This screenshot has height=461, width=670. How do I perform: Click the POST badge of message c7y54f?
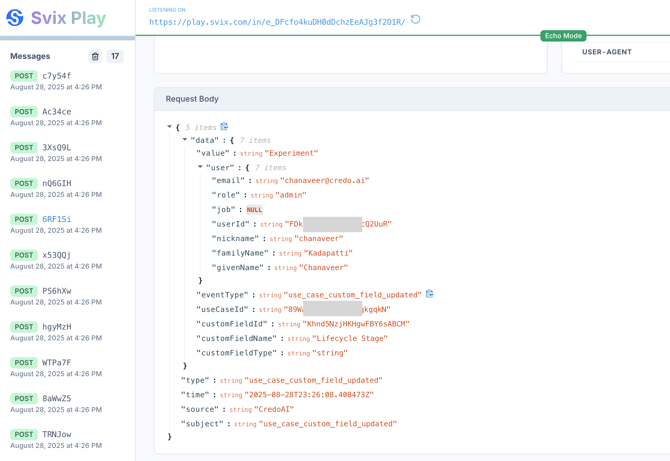(x=24, y=76)
